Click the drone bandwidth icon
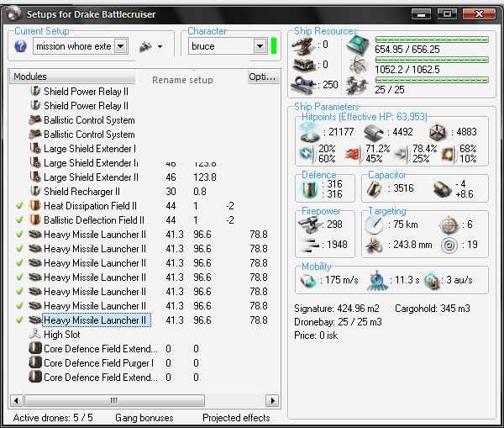This screenshot has width=504, height=428. point(358,86)
